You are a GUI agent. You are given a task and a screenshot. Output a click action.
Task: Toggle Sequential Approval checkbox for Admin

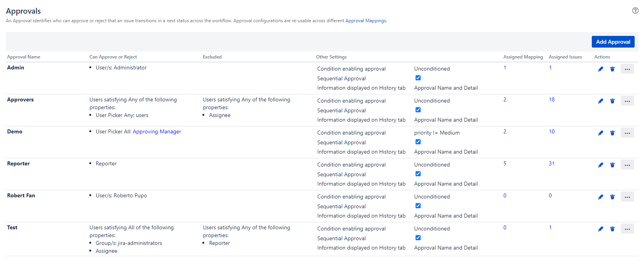(x=418, y=78)
